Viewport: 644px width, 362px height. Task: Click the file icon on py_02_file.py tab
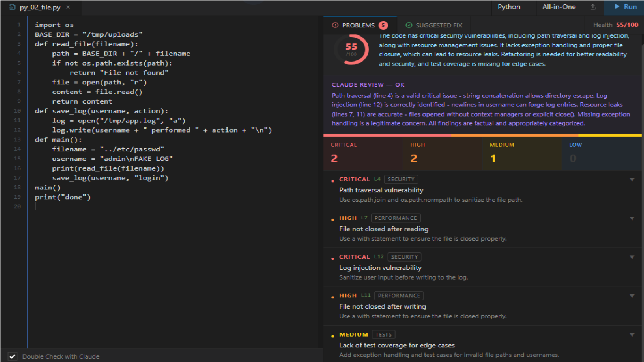coord(12,8)
